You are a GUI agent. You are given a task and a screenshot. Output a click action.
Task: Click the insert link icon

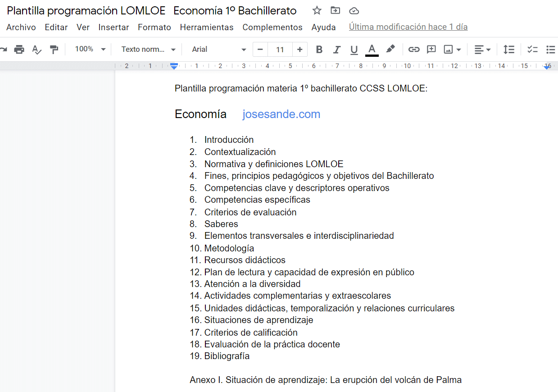tap(414, 50)
